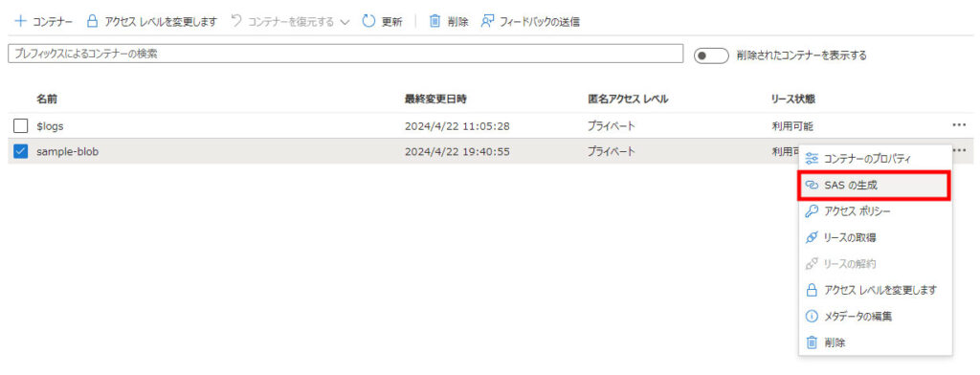980x375 pixels.
Task: Click the trash can icon in the top toolbar
Action: [x=435, y=21]
